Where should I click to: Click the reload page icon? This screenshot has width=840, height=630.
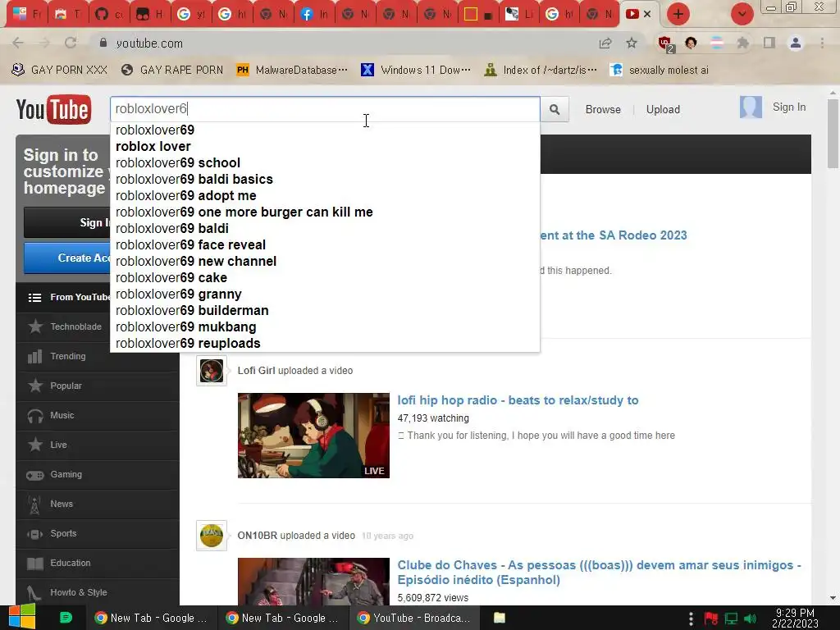[x=71, y=43]
